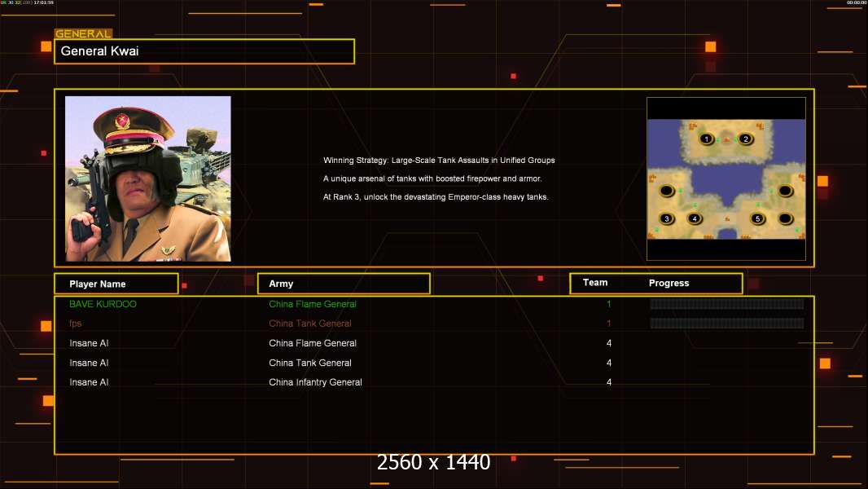This screenshot has width=868, height=489.
Task: Click the white China Tank General army cell
Action: point(310,363)
